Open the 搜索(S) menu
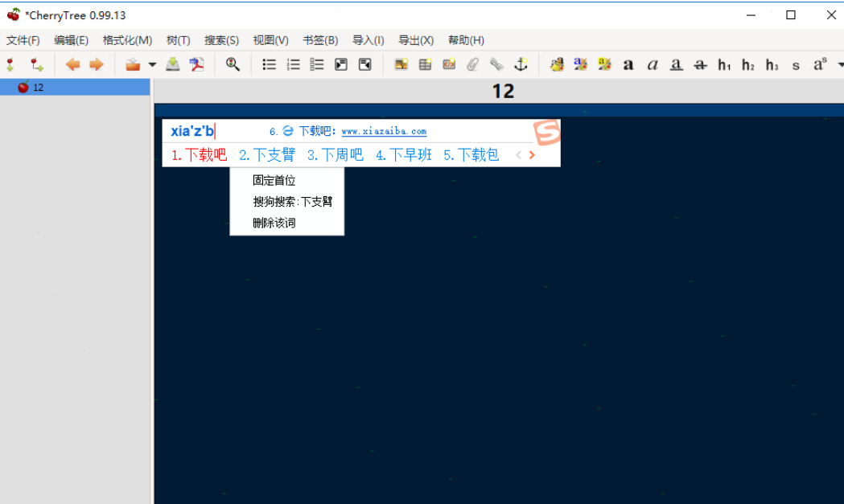 click(x=221, y=40)
